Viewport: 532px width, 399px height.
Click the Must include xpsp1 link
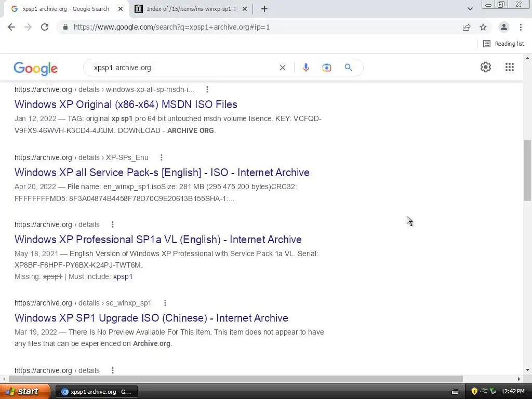point(123,276)
